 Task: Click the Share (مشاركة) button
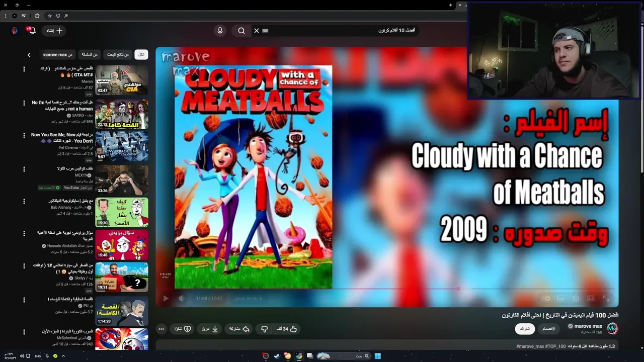[x=239, y=329]
